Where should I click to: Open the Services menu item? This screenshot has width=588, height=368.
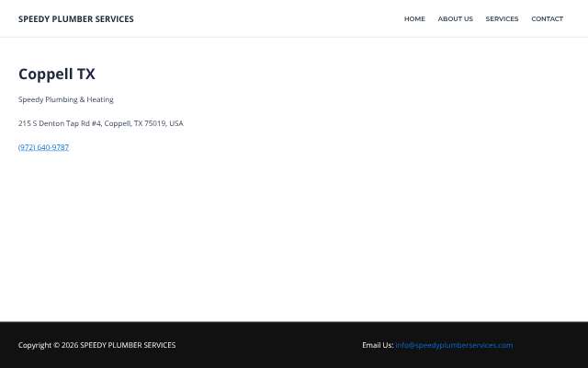coord(502,18)
